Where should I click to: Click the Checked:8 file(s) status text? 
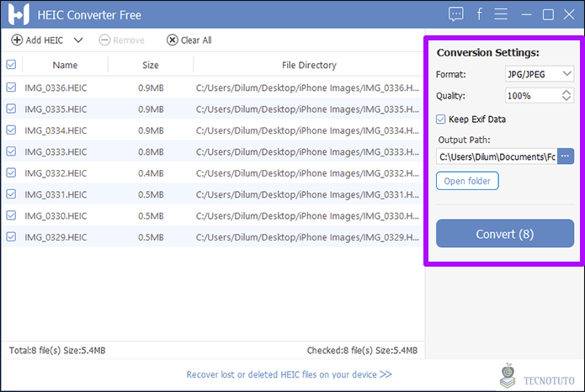point(362,351)
